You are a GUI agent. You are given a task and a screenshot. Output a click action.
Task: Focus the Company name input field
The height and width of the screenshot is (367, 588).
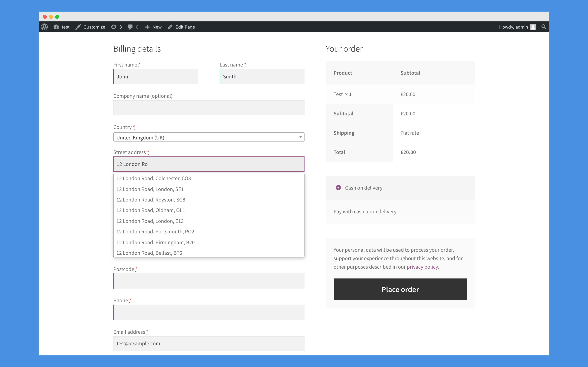209,108
